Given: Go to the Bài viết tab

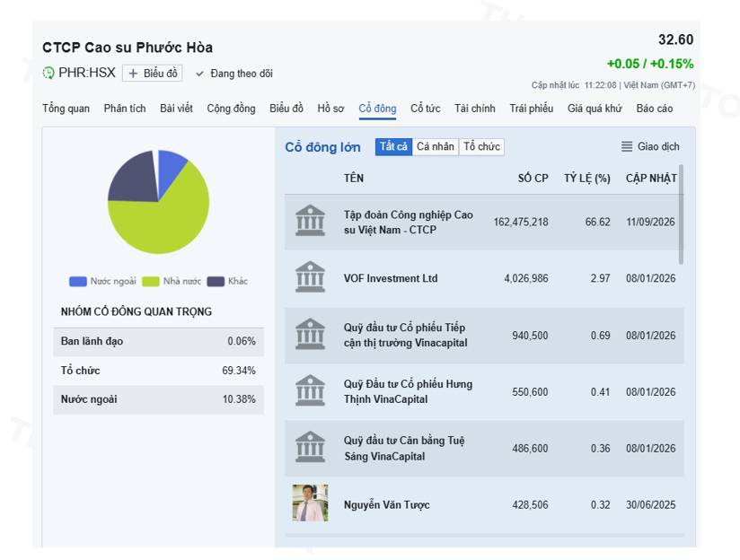Looking at the screenshot, I should [176, 109].
